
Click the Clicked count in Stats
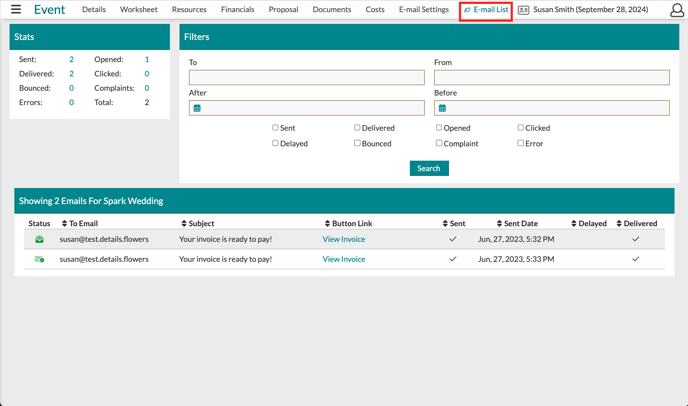147,74
